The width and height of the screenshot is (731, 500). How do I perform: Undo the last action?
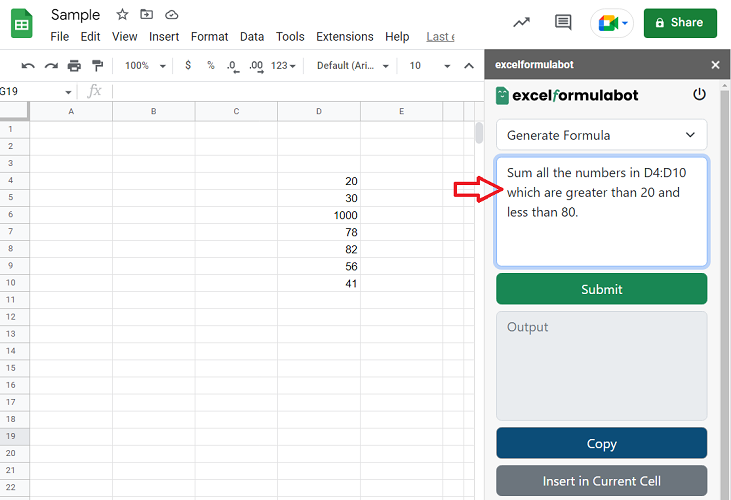pos(28,66)
